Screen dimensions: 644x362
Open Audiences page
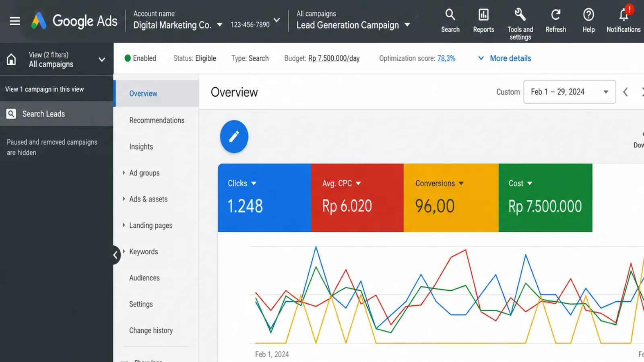click(x=144, y=278)
